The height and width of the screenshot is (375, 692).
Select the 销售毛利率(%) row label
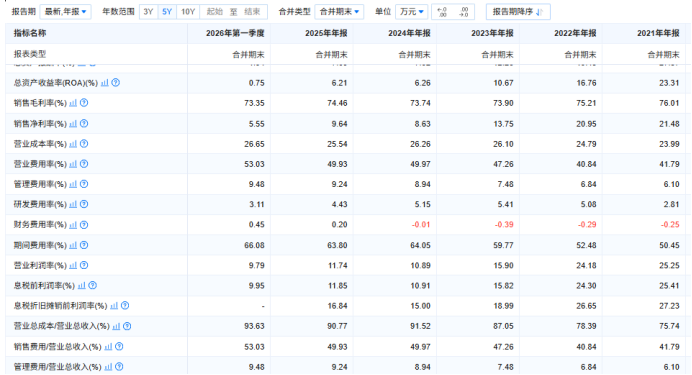coord(40,103)
